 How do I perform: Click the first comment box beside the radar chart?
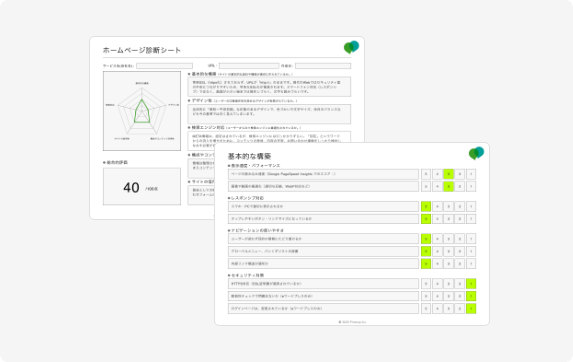point(269,87)
